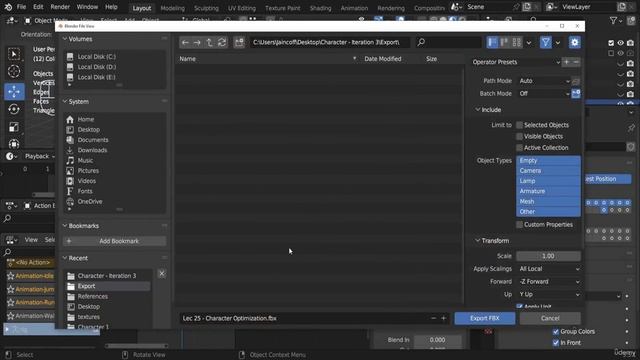
Task: Open Operator Presets dropdown
Action: [x=516, y=62]
